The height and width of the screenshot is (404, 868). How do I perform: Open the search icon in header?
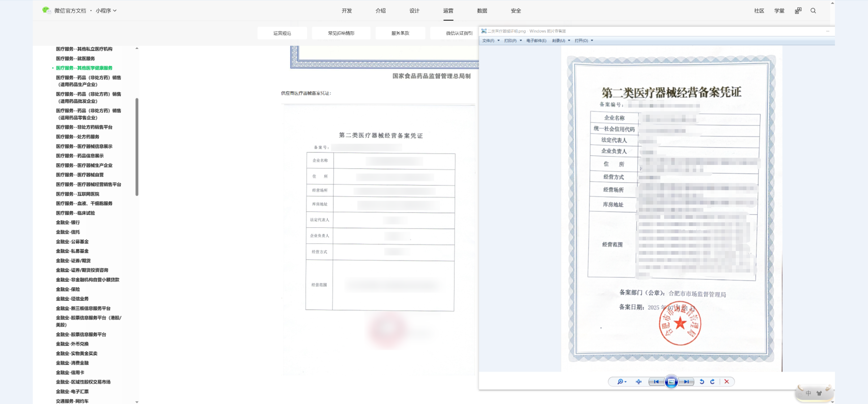click(x=813, y=11)
